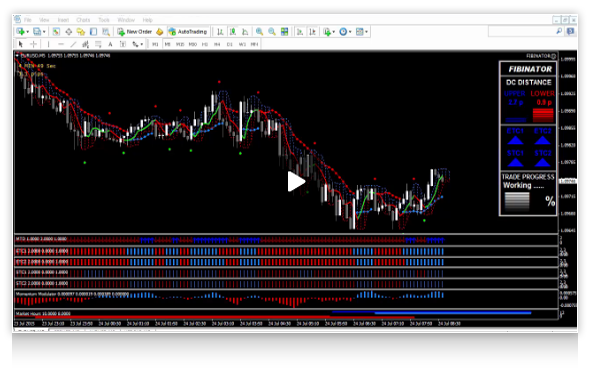Select the text label 'A' tool
The width and height of the screenshot is (591, 373).
coord(110,44)
